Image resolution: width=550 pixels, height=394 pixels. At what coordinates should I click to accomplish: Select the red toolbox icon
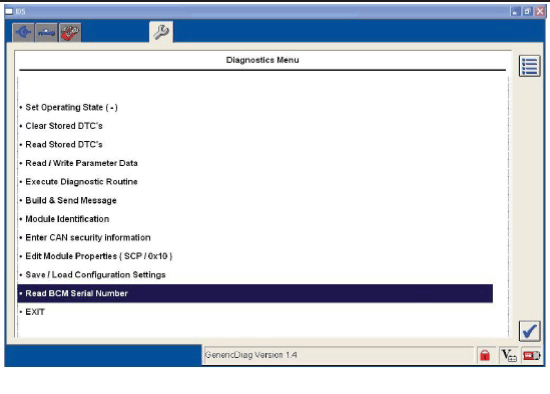point(70,32)
